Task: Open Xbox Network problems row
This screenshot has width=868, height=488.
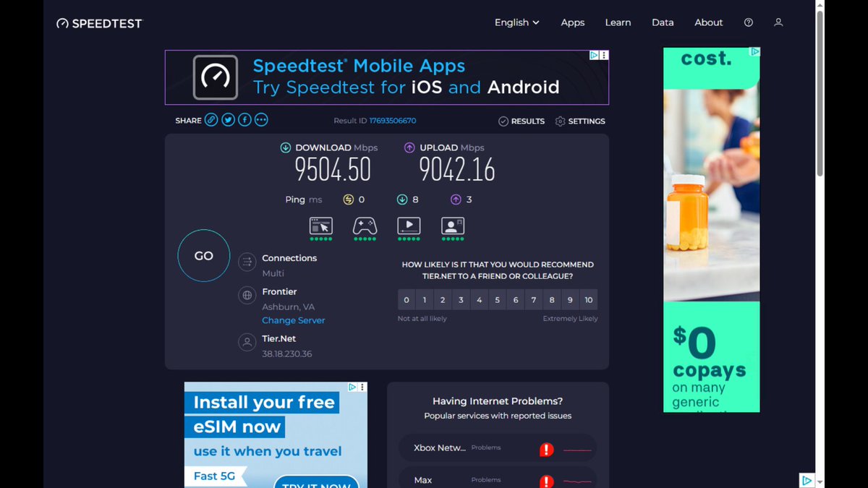Action: pyautogui.click(x=498, y=448)
